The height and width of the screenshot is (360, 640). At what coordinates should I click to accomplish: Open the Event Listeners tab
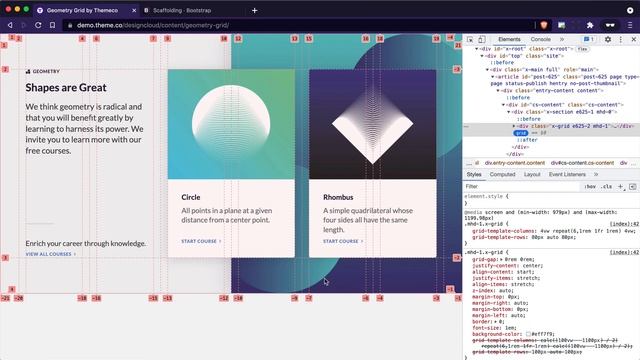(567, 174)
